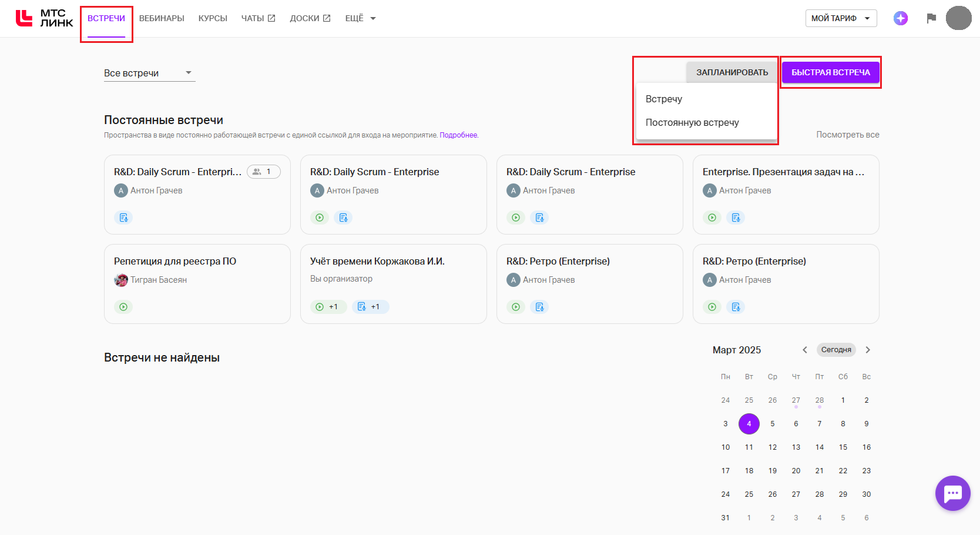Open the sparkle AI assistant icon

(x=901, y=18)
